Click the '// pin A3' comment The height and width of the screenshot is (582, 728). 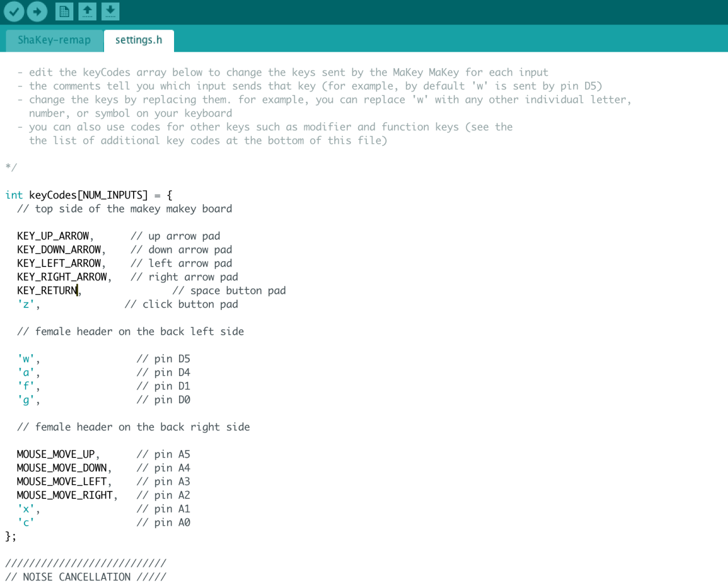pyautogui.click(x=163, y=481)
